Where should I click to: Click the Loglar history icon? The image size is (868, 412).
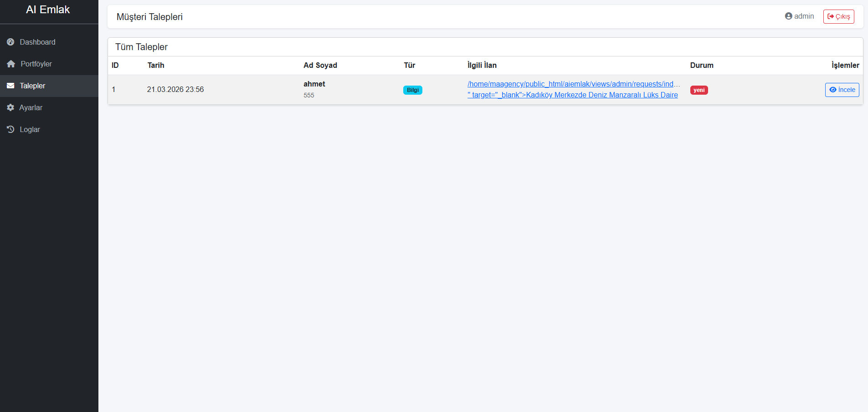click(10, 129)
